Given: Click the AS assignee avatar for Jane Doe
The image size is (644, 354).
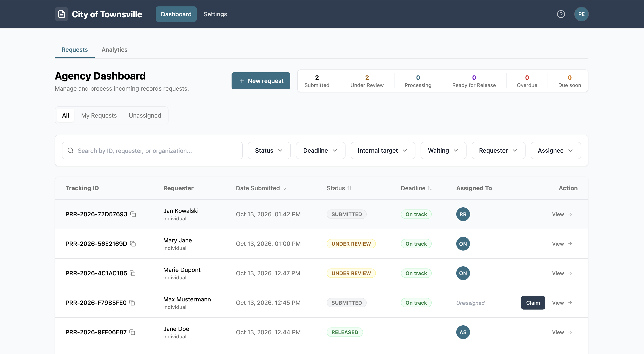Looking at the screenshot, I should coord(463,332).
